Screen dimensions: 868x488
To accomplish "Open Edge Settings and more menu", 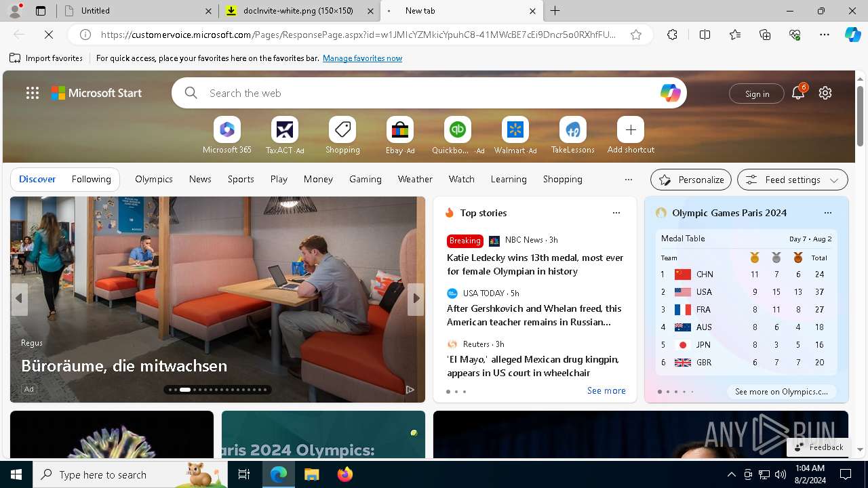I will [825, 35].
